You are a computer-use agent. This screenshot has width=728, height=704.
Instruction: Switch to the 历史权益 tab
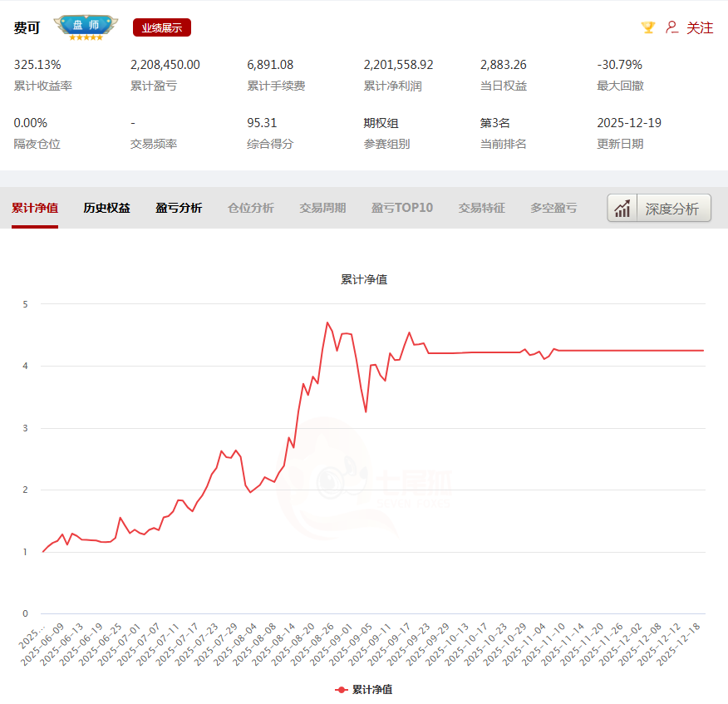pyautogui.click(x=106, y=208)
